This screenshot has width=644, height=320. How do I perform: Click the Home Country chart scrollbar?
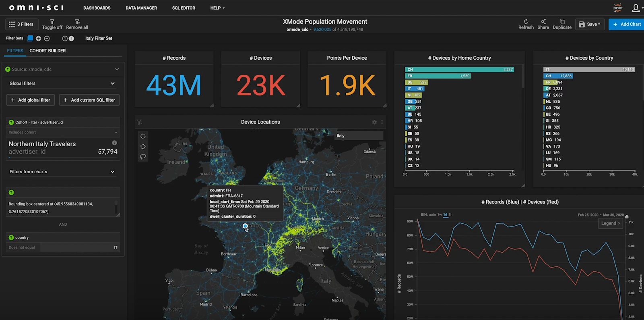pos(523,77)
